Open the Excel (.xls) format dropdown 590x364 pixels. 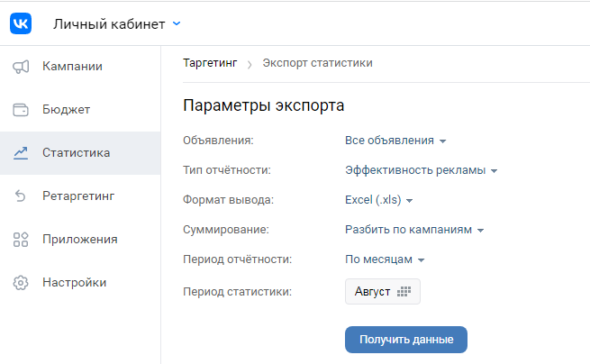tap(379, 200)
